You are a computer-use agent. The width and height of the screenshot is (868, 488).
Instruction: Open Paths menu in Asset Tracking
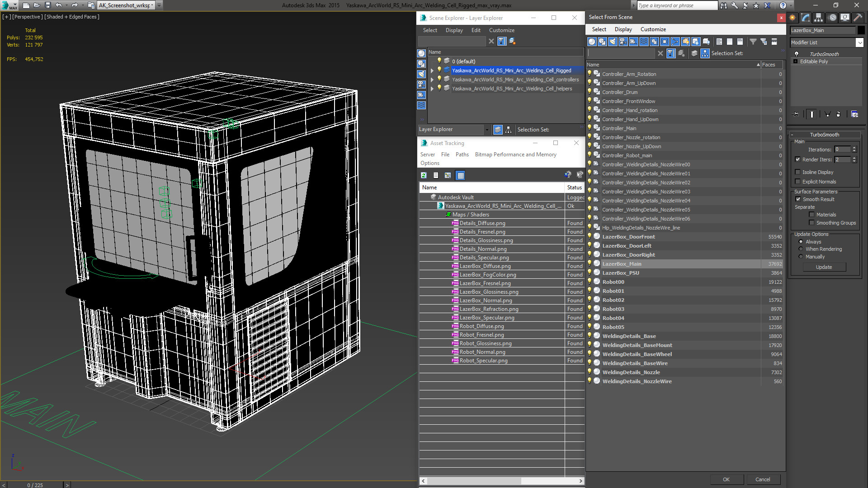tap(462, 155)
